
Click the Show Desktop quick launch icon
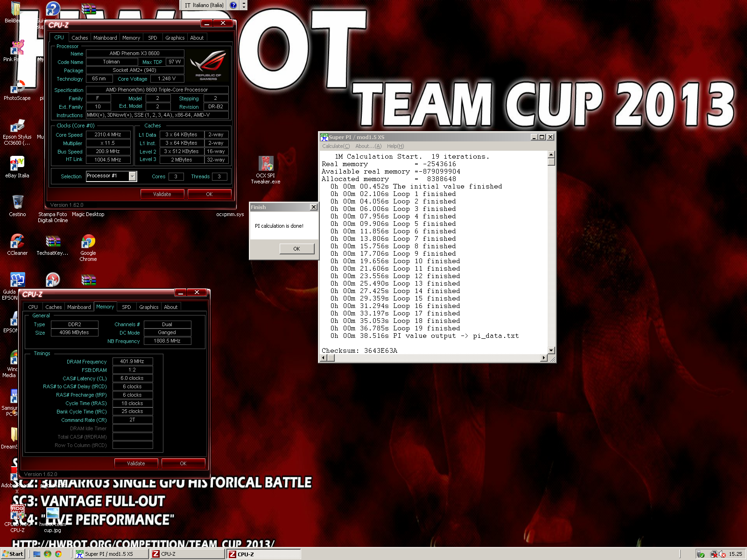click(x=37, y=554)
